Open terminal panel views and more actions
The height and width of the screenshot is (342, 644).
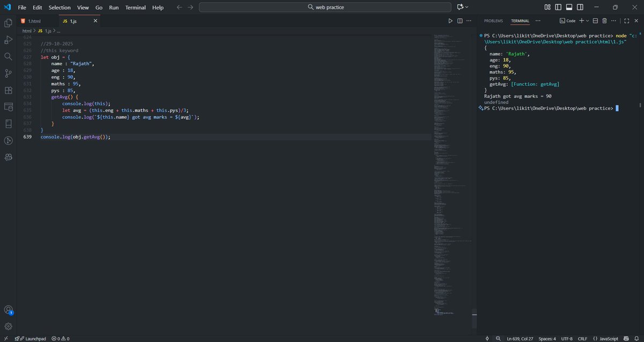[614, 20]
